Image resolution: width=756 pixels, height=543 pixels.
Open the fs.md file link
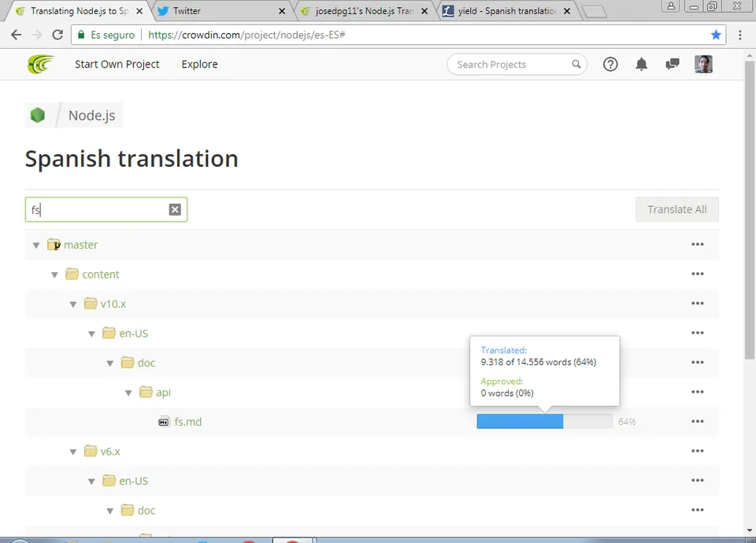(x=188, y=422)
